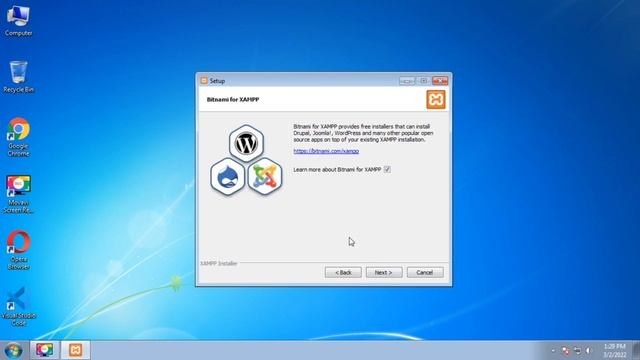Click the taskbar clock
Viewport: 640px width, 360px height.
[615, 351]
